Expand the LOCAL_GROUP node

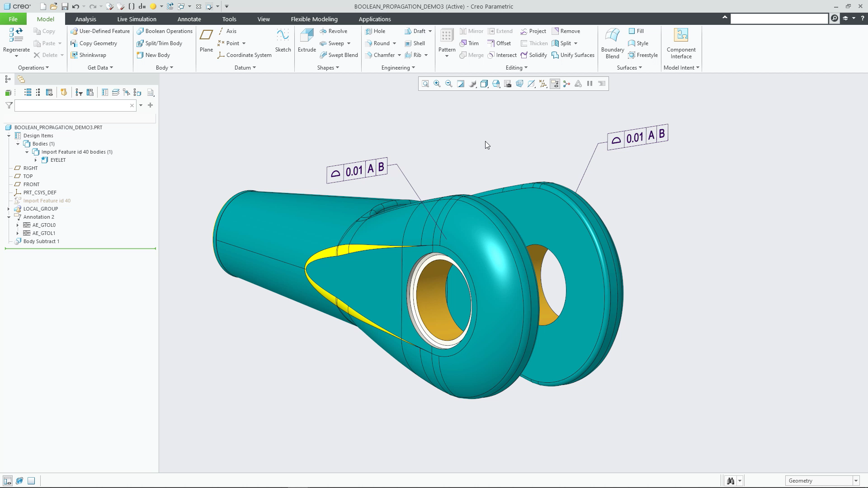[x=9, y=209]
